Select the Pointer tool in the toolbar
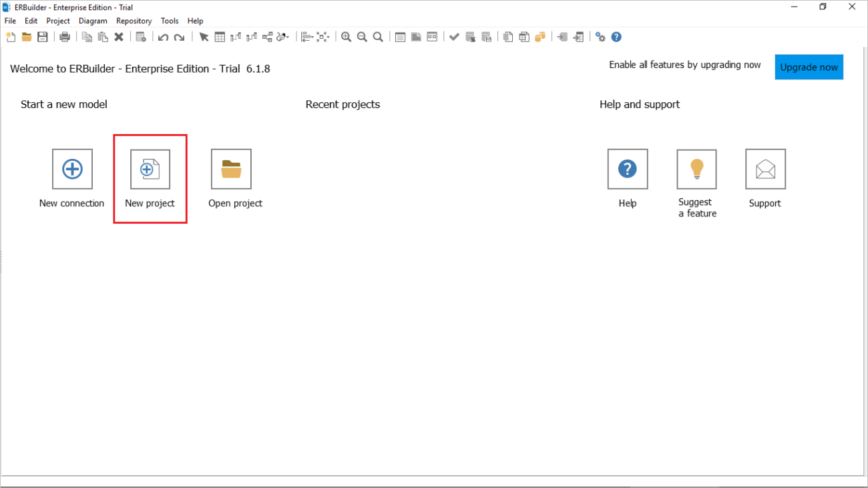The image size is (868, 488). 204,37
